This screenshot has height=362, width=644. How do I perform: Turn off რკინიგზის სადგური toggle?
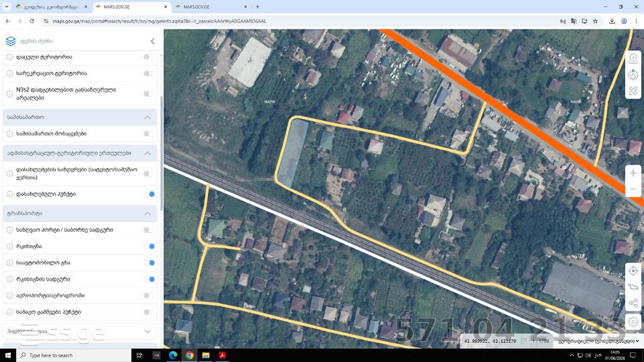(149, 279)
